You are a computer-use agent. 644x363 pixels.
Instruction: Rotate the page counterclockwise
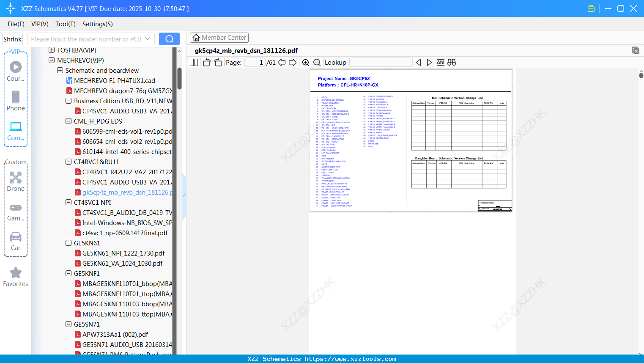click(206, 62)
